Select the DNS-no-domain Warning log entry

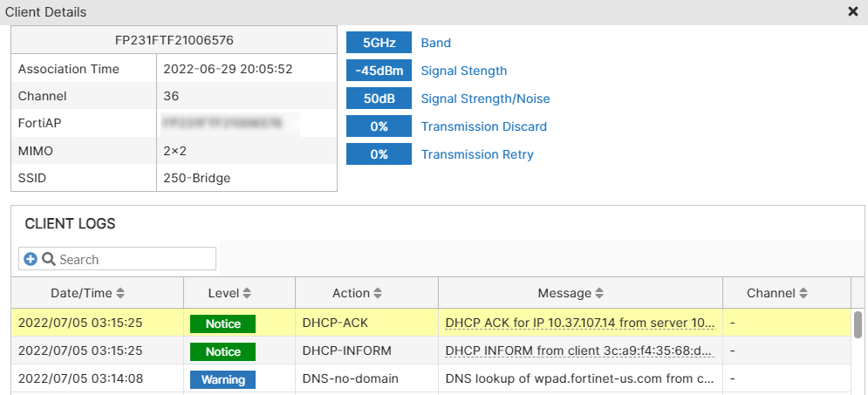pyautogui.click(x=349, y=379)
